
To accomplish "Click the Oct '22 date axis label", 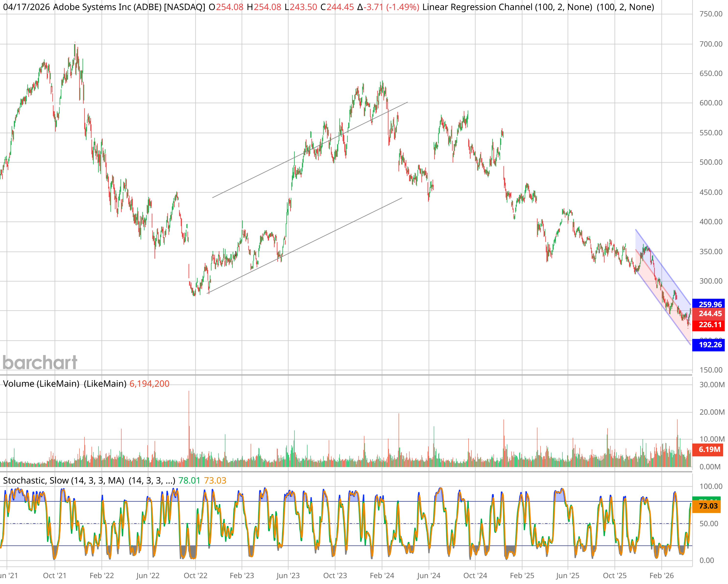I will point(195,576).
